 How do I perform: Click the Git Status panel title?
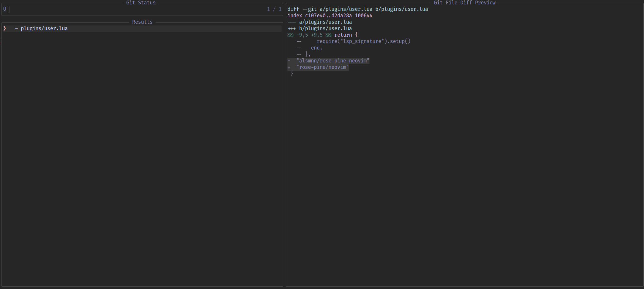(141, 3)
